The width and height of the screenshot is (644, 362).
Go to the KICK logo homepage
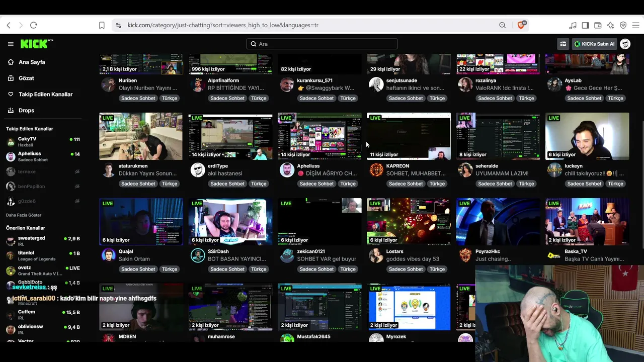pyautogui.click(x=37, y=44)
